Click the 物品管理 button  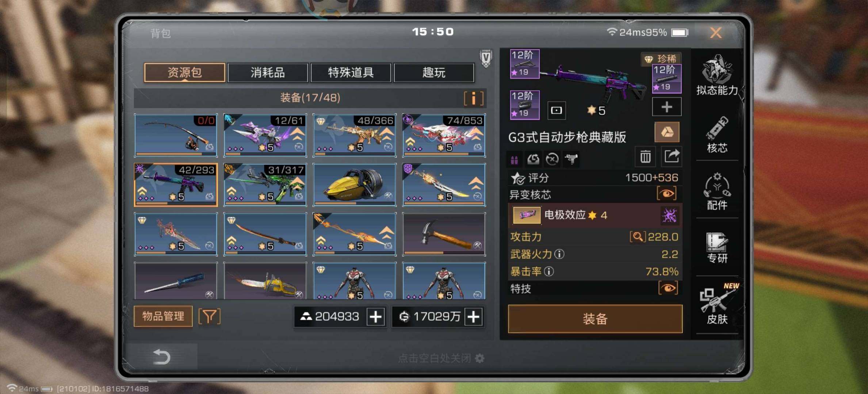(x=163, y=316)
